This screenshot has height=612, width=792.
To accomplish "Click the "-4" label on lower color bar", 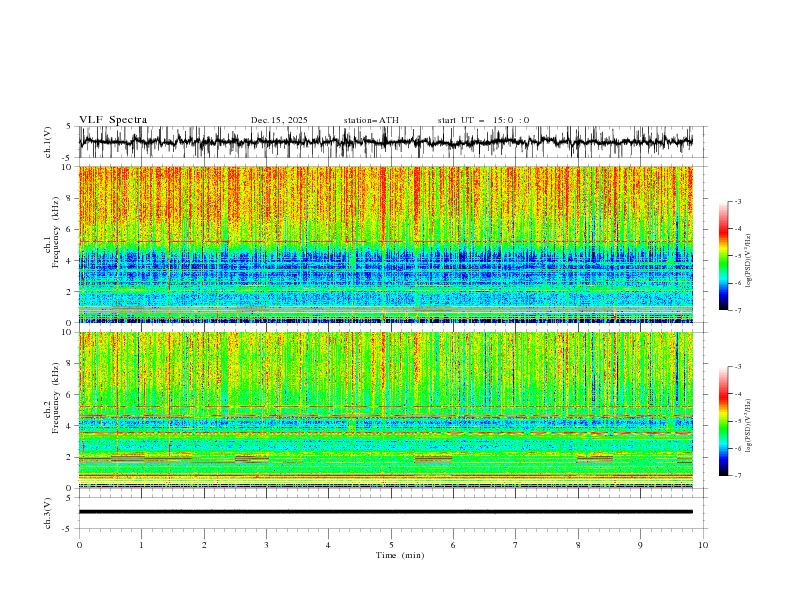I will pos(737,394).
